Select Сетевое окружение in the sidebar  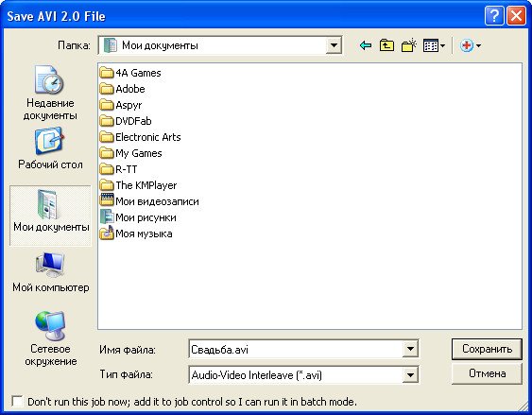(50, 338)
